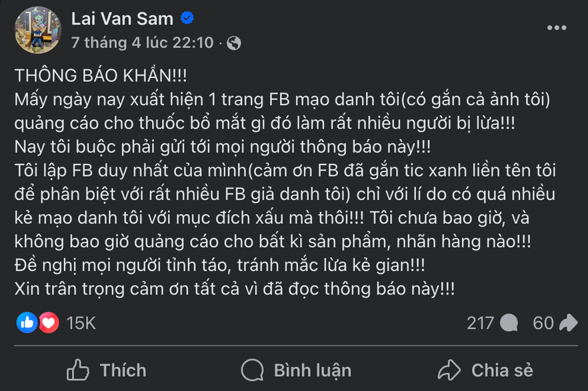
Task: Open the 217 comments count
Action: click(x=480, y=324)
